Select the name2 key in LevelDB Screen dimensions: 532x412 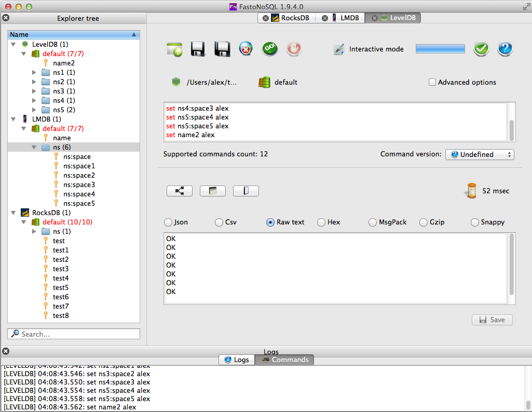coord(63,63)
